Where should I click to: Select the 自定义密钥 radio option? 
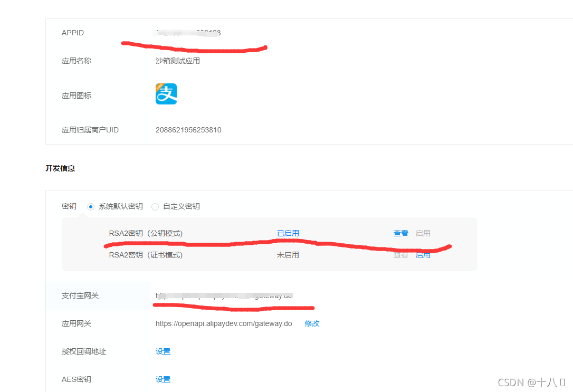(155, 207)
